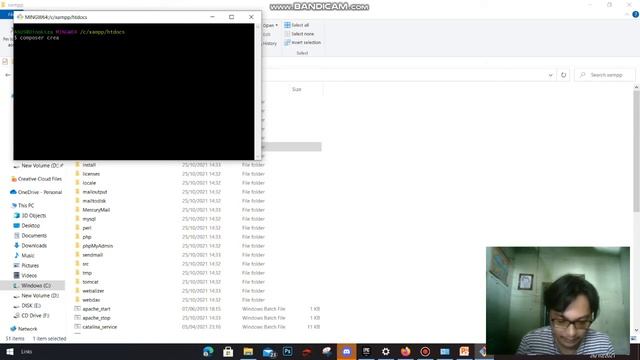Open Bandicam recorder taskbar icon
Screen dimensions: 640x360
(425, 351)
